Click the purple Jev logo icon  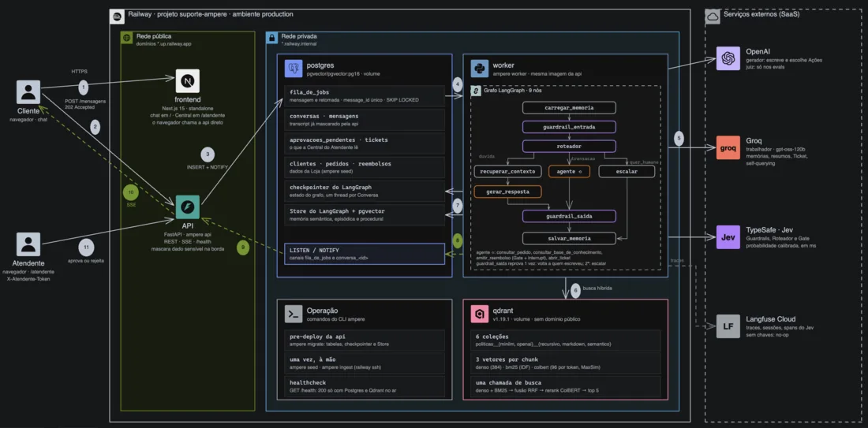click(x=728, y=236)
